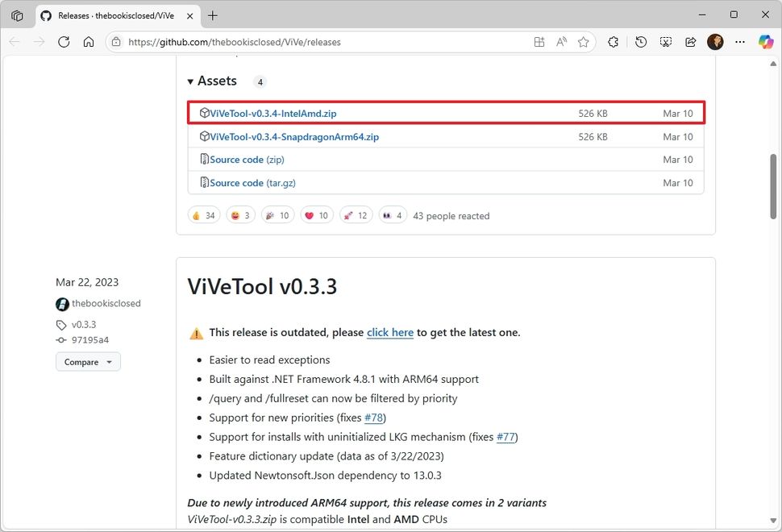782x532 pixels.
Task: Open the tab actions menu icon
Action: click(17, 15)
